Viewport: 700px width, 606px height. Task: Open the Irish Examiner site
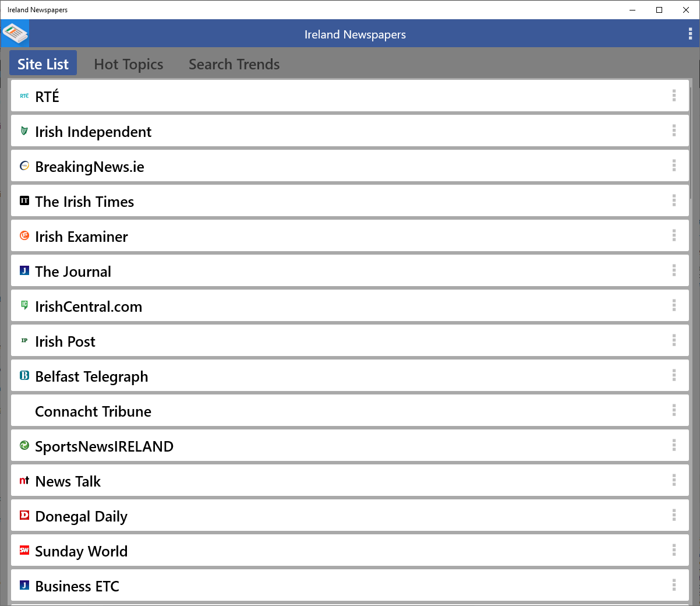[x=349, y=235]
